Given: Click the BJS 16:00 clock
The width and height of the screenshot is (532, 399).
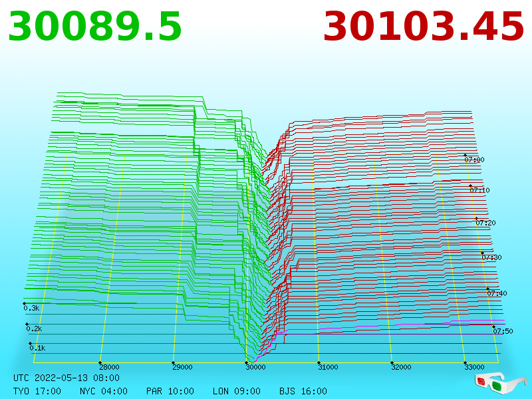Looking at the screenshot, I should (x=303, y=391).
